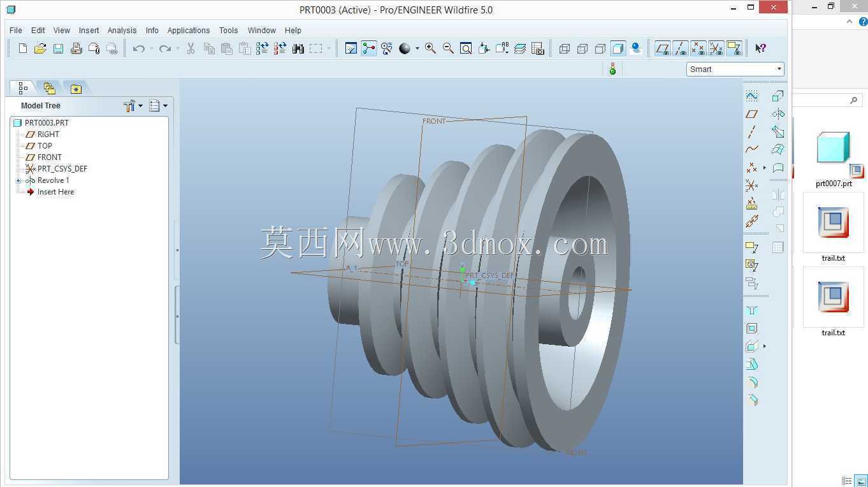868x487 pixels.
Task: Toggle datum axes visibility
Action: [681, 48]
